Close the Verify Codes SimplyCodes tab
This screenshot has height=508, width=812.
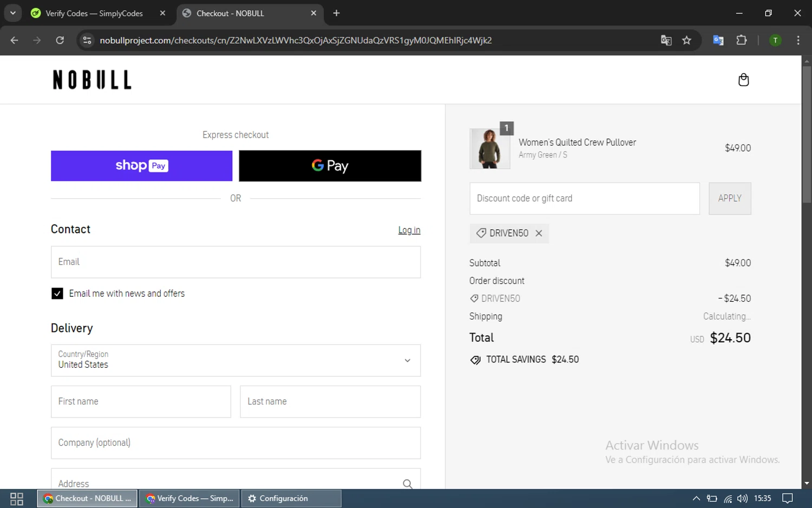pyautogui.click(x=162, y=13)
